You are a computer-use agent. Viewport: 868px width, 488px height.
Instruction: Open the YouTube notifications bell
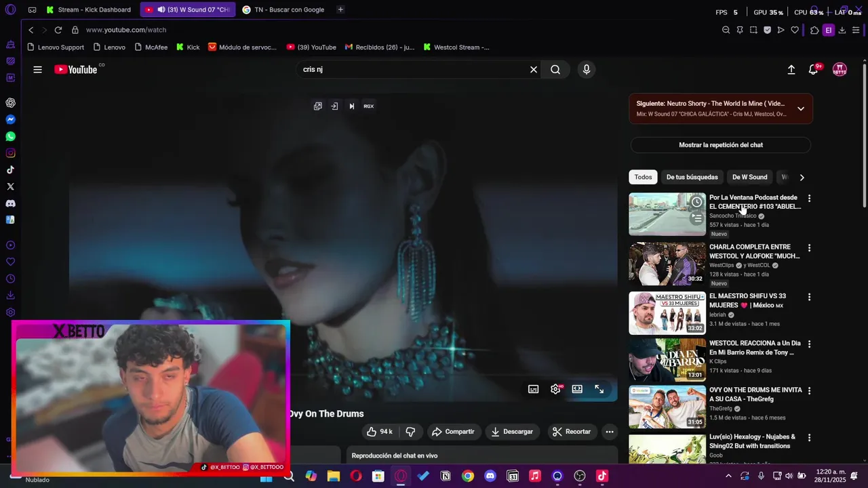tap(813, 69)
